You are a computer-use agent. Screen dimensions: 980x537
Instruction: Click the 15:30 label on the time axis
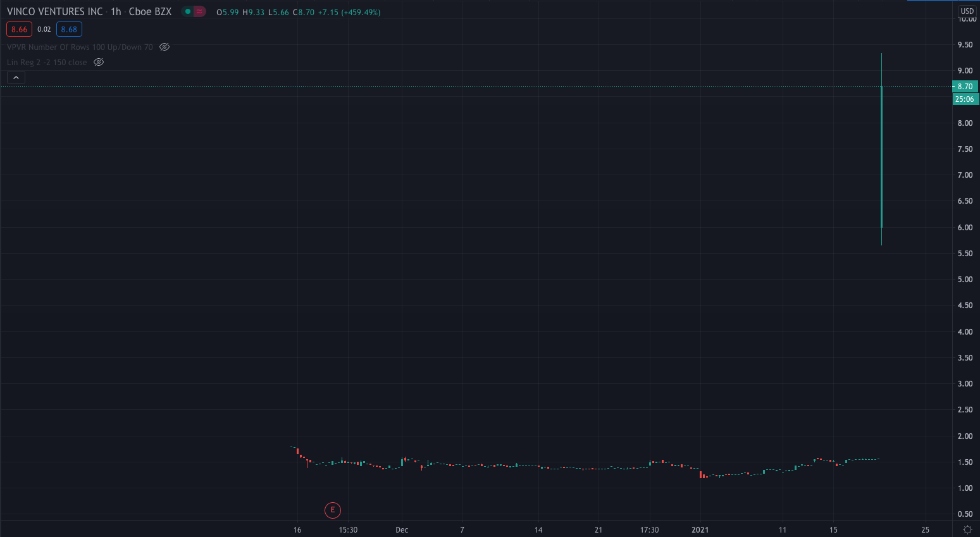(348, 530)
